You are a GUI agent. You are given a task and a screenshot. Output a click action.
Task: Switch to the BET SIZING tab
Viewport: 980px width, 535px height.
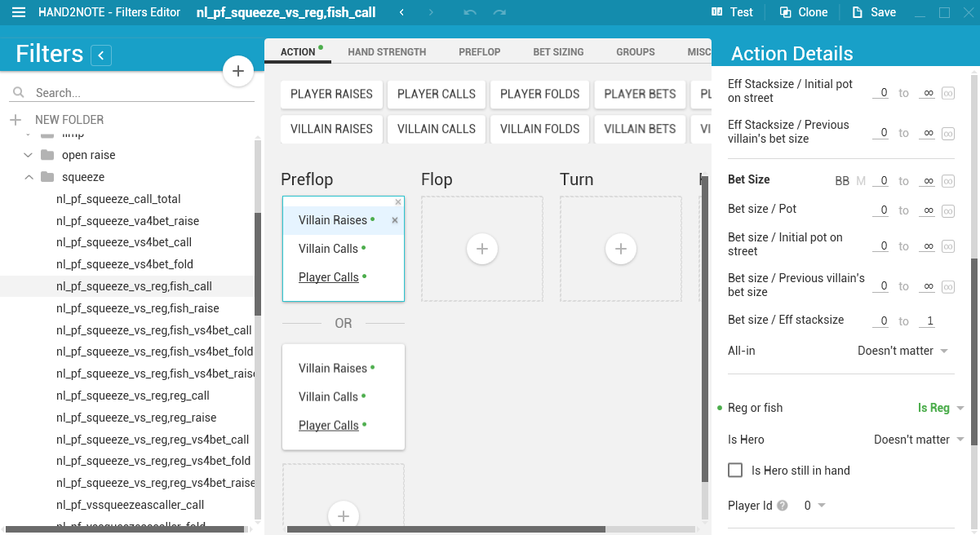[558, 51]
